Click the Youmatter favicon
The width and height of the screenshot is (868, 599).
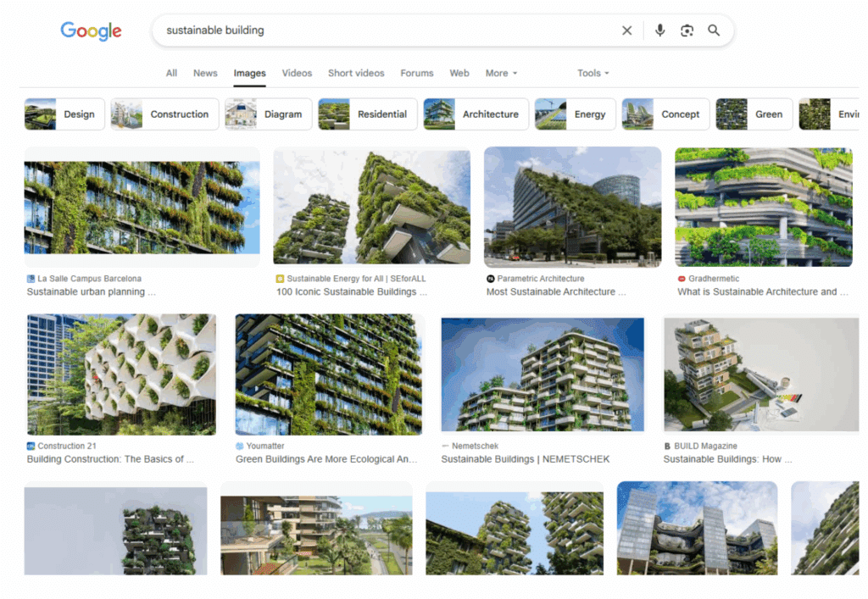point(240,446)
